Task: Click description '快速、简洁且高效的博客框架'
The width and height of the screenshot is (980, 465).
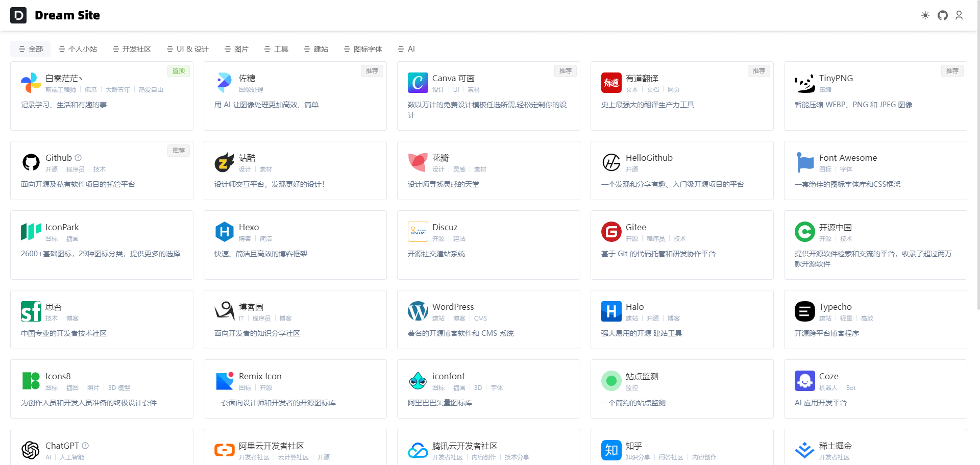Action: (261, 254)
